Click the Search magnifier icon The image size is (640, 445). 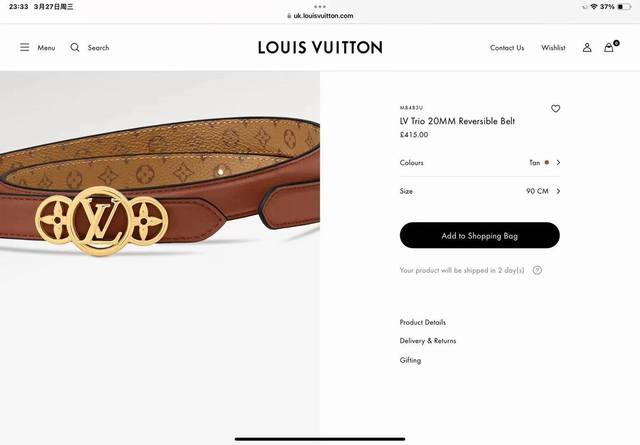click(x=75, y=47)
